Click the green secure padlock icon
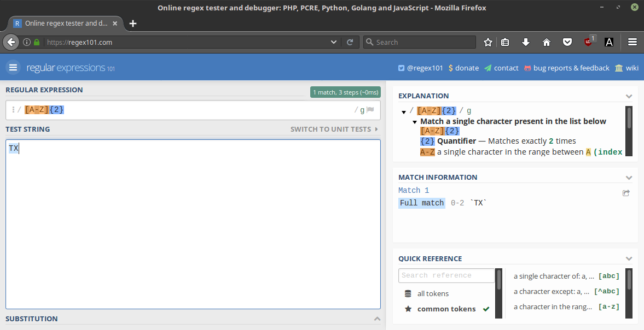This screenshot has height=330, width=644. pos(37,42)
